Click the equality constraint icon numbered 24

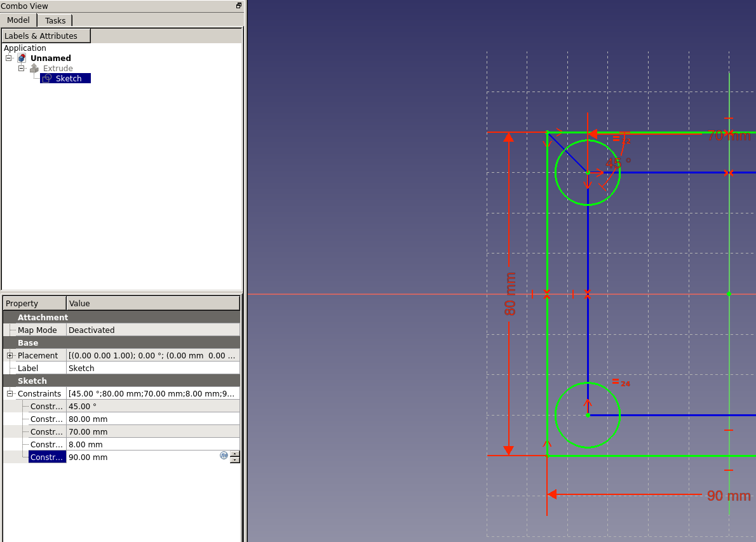click(621, 383)
